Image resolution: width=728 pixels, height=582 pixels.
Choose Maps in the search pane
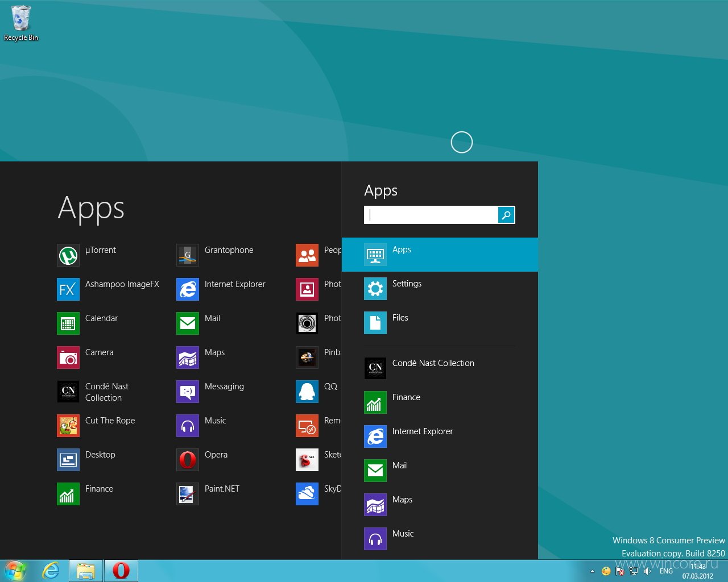[440, 505]
